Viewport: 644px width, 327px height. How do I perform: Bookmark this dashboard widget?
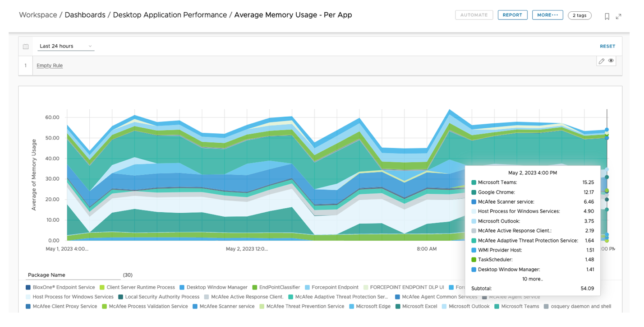click(x=607, y=16)
